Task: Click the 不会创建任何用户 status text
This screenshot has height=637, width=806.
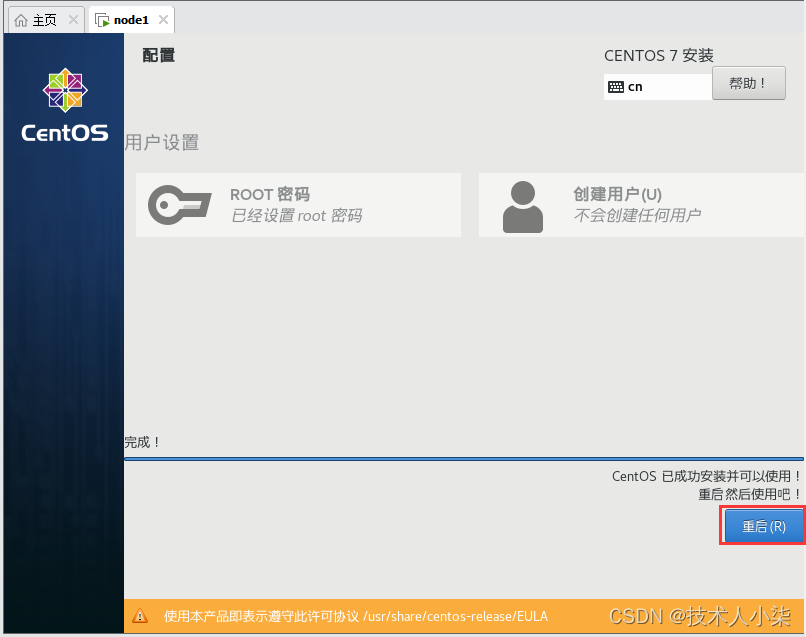Action: [637, 215]
